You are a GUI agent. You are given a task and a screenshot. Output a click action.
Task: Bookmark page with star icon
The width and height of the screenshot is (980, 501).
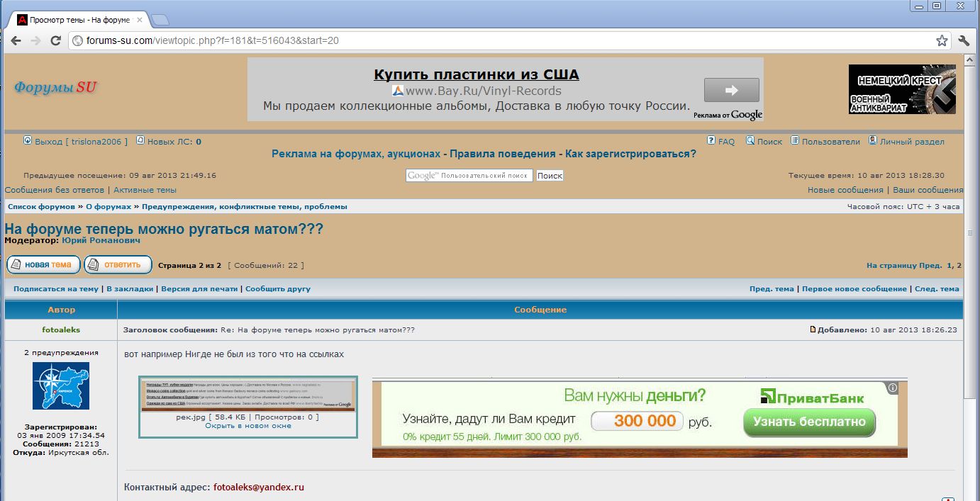pyautogui.click(x=942, y=40)
